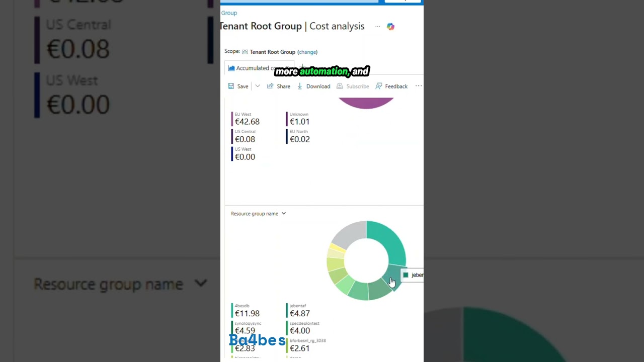This screenshot has width=644, height=362.
Task: Select the US West €0.00 legend entry
Action: 244,154
